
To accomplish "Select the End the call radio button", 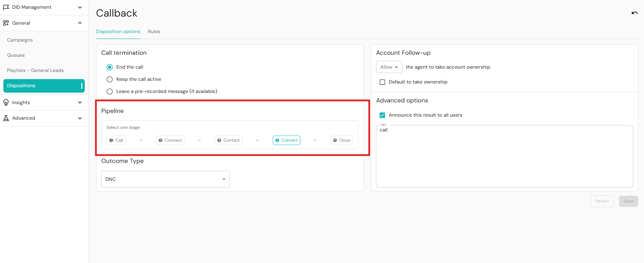I will (110, 67).
